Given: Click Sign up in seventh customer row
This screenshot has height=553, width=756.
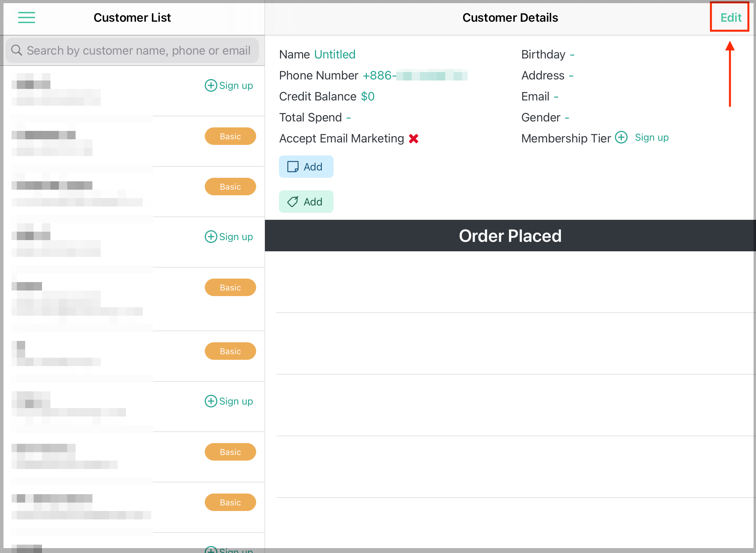Looking at the screenshot, I should pyautogui.click(x=229, y=401).
